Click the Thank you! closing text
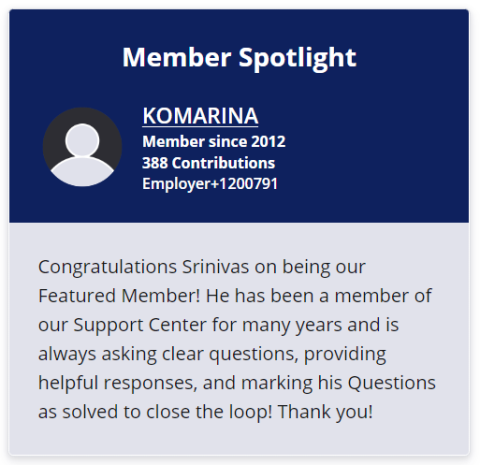480x465 pixels. point(325,412)
